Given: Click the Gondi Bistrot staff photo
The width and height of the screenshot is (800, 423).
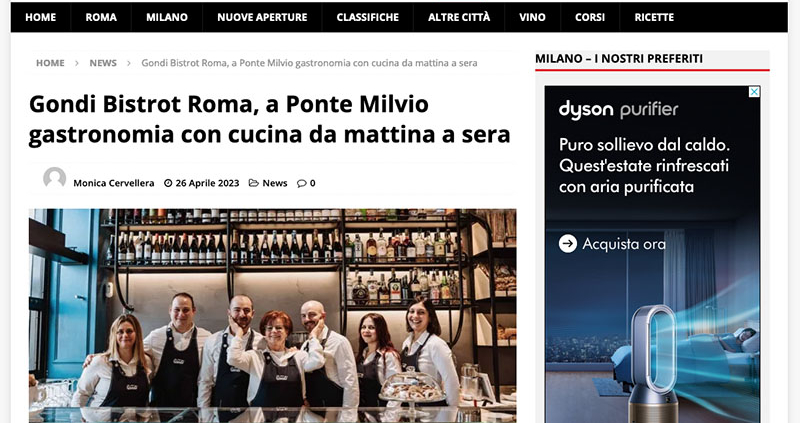Looking at the screenshot, I should 272,315.
